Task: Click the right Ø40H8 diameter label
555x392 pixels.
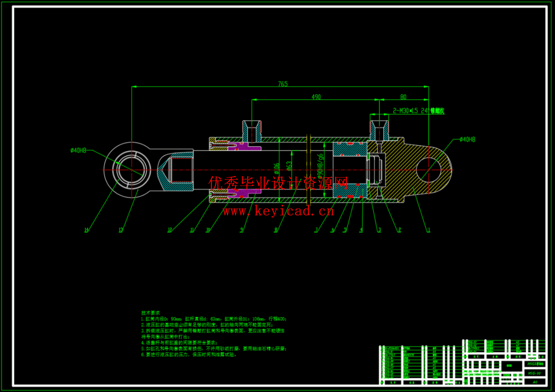Action: point(467,139)
